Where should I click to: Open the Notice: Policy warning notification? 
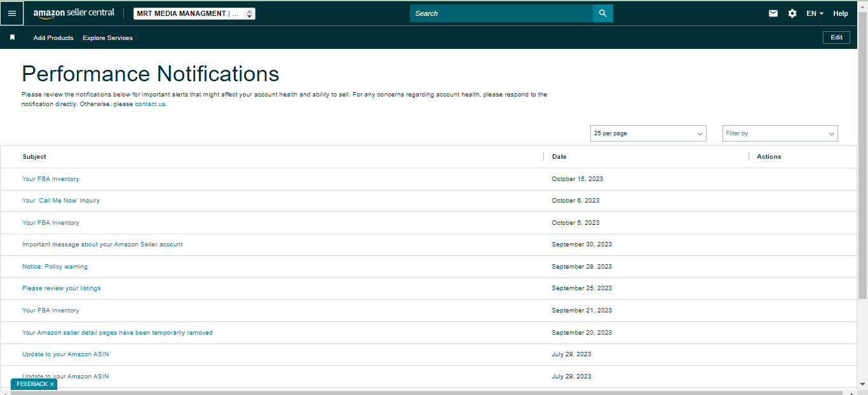tap(55, 267)
